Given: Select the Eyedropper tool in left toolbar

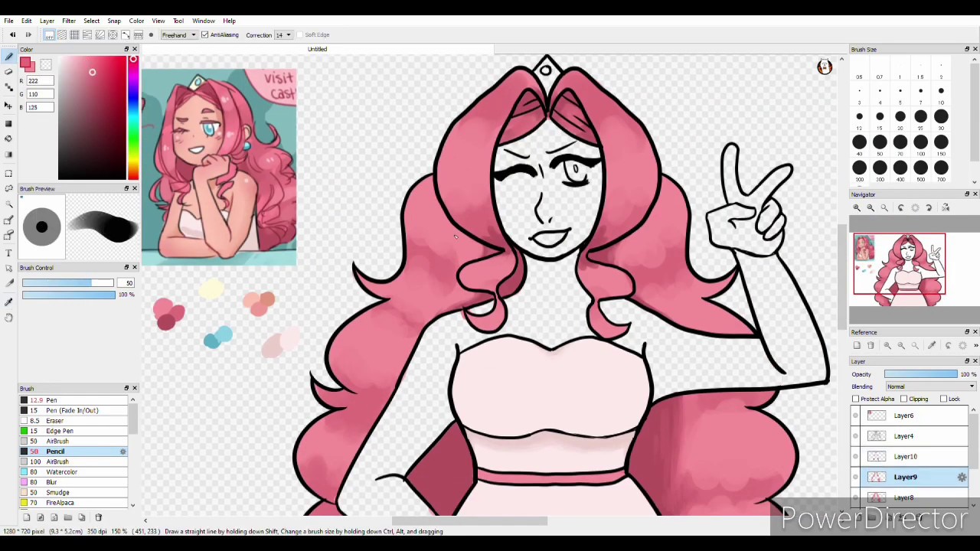Looking at the screenshot, I should click(8, 302).
